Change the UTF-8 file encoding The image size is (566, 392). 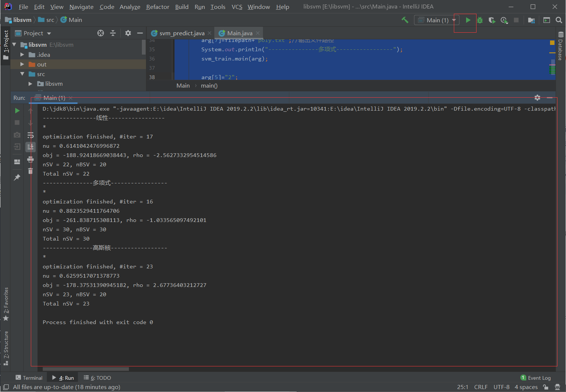tap(501, 387)
